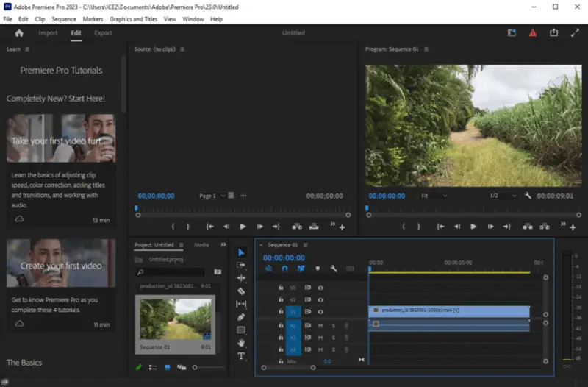Open Program Sequence 01 panel menu
Viewport: 588px width, 387px height.
coord(426,49)
